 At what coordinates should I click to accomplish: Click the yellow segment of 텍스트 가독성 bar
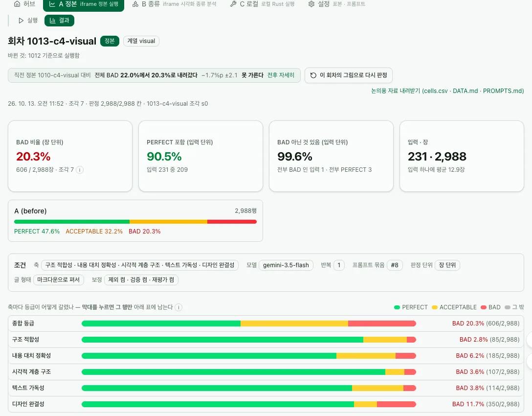tap(377, 388)
